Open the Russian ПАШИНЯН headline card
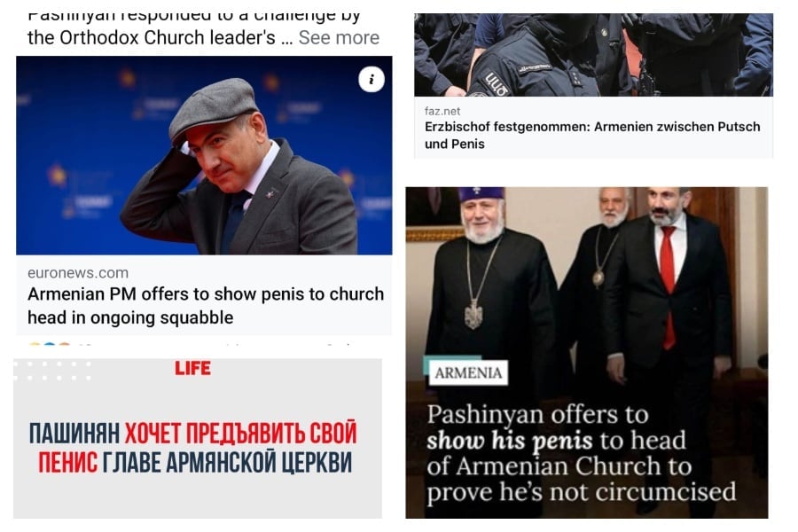The height and width of the screenshot is (532, 798). (198, 439)
